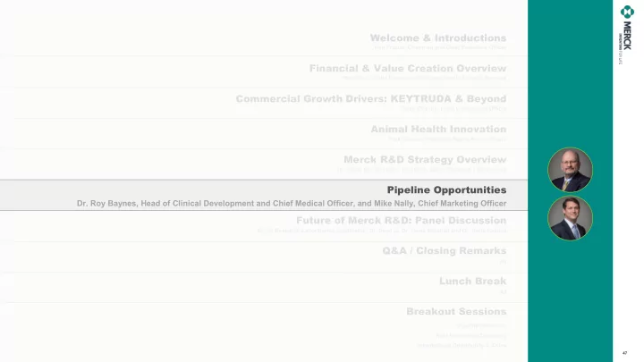Screen dimensions: 644x362
Task: Click the MERCK wordmark beside the logo
Action: click(x=627, y=36)
